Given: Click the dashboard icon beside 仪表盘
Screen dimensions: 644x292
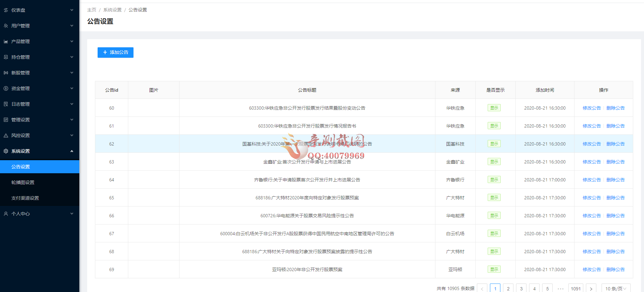Looking at the screenshot, I should 6,10.
